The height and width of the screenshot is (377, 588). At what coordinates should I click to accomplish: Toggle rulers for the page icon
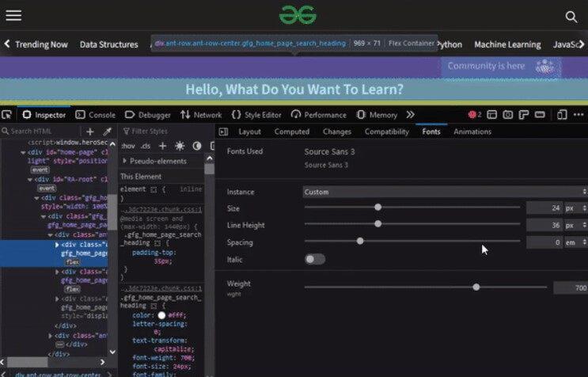coord(524,114)
